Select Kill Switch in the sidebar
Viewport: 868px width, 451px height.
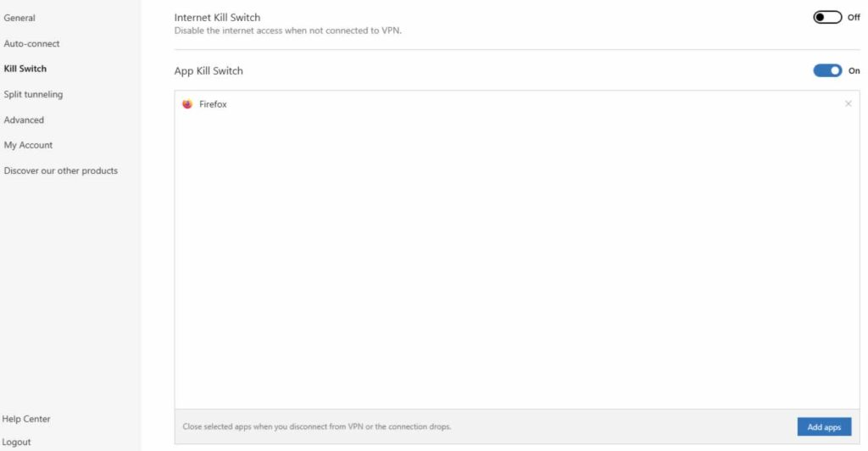coord(25,69)
